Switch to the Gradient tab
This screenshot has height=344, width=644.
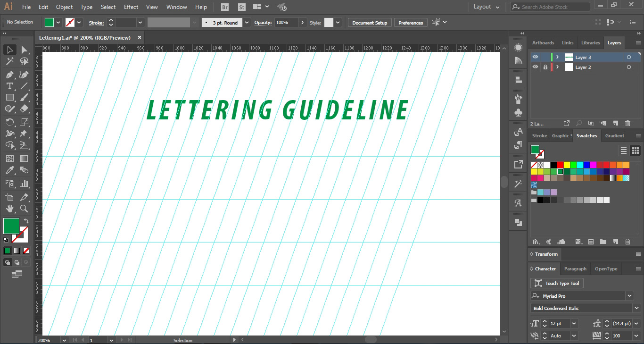pos(614,136)
